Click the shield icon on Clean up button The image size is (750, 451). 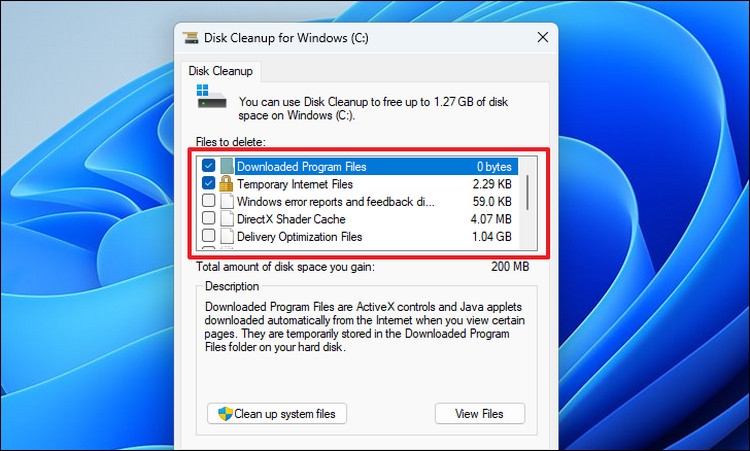pyautogui.click(x=225, y=414)
